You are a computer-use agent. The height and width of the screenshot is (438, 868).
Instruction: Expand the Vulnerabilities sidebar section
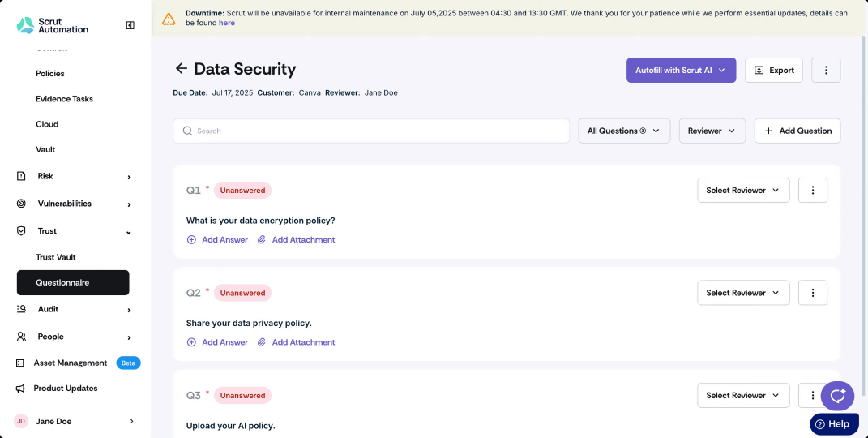pyautogui.click(x=73, y=204)
